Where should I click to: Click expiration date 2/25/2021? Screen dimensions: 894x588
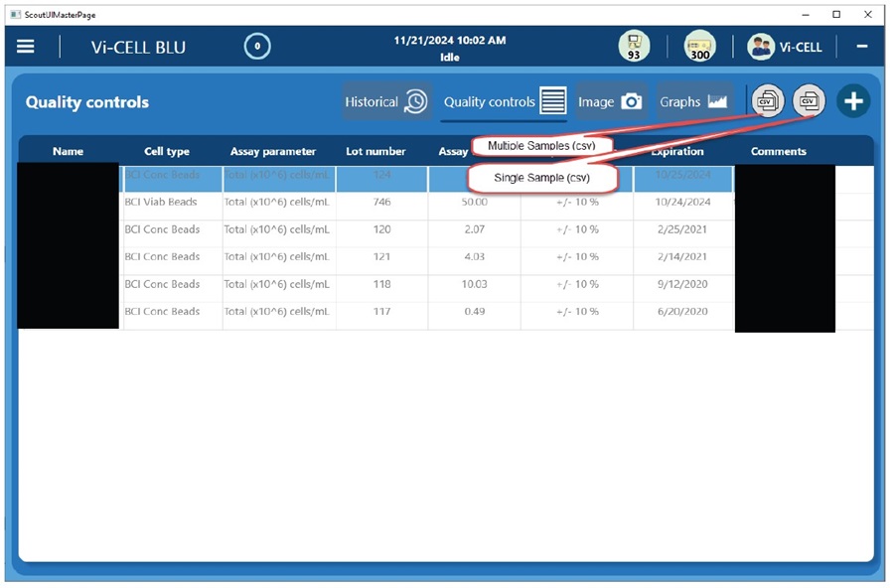coord(681,229)
